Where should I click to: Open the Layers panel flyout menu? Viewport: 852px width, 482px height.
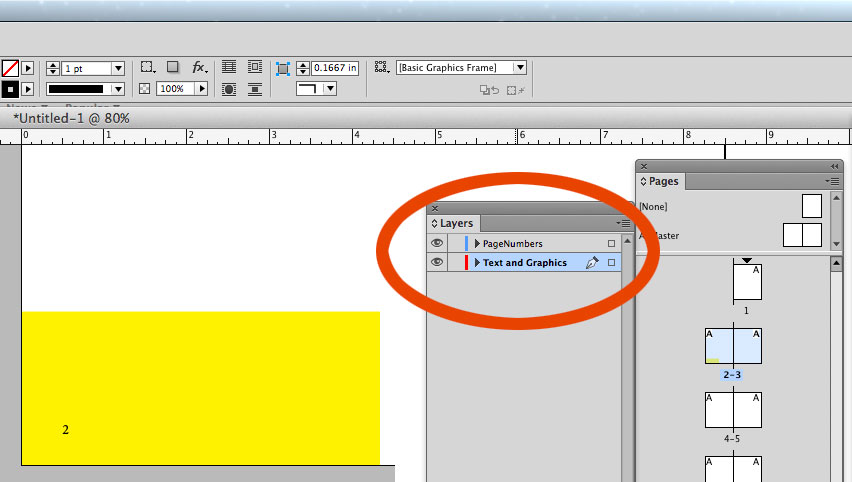click(623, 223)
